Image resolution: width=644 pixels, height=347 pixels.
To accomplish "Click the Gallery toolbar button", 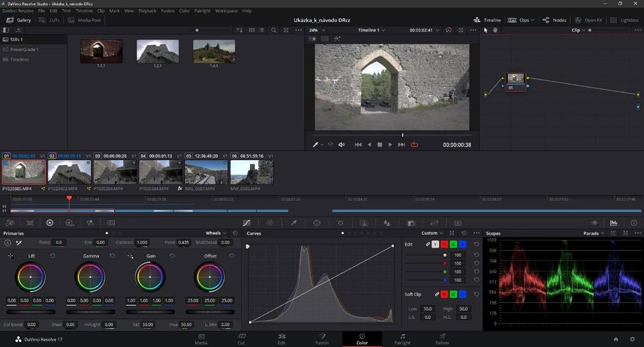I will pos(19,20).
